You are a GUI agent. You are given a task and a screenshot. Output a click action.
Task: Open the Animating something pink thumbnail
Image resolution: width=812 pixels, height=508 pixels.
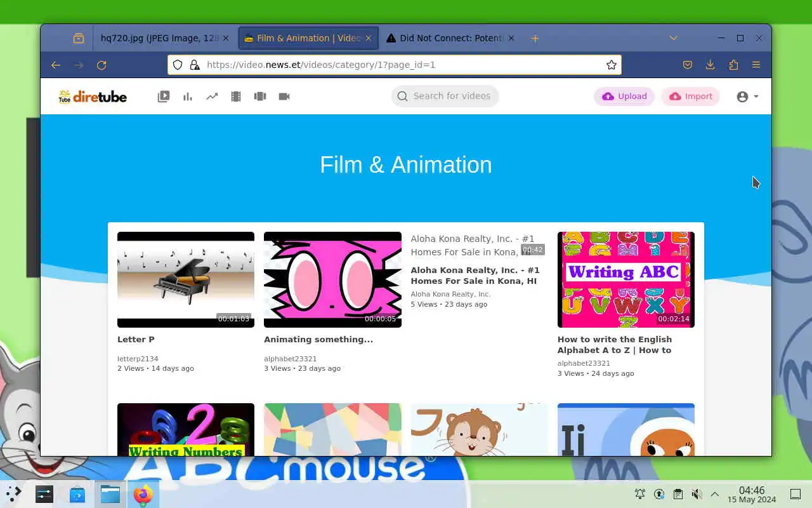[x=332, y=279]
